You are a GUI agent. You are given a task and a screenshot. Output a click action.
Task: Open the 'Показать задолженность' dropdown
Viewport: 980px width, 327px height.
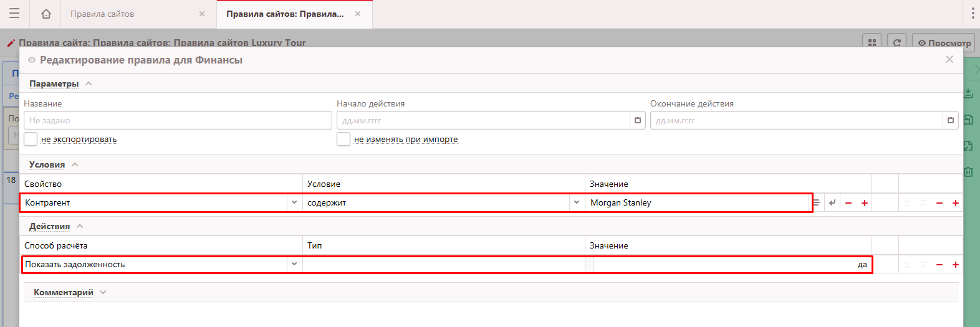294,264
